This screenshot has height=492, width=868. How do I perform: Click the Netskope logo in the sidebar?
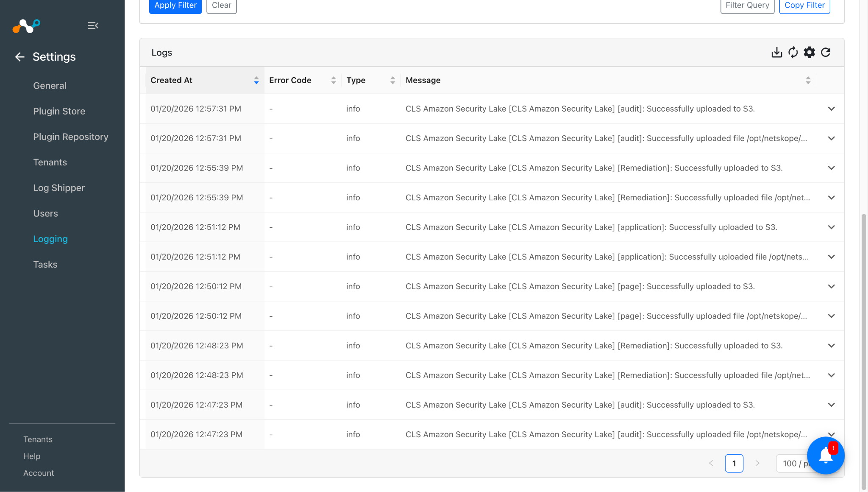(26, 26)
